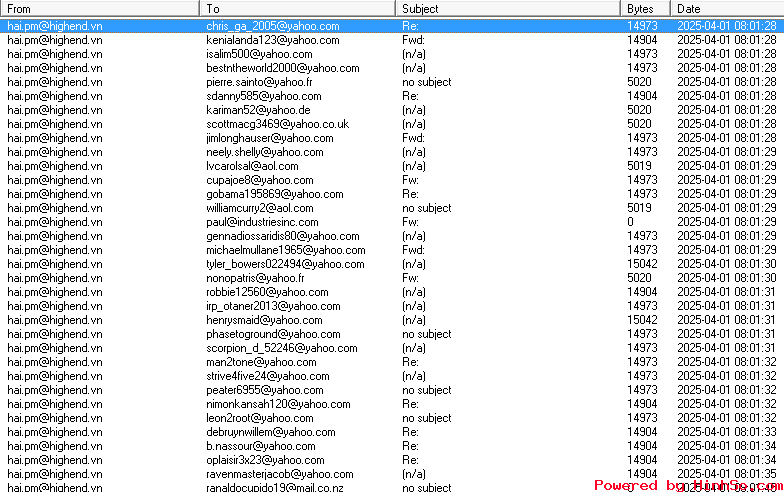Click recipient oplaisir3x23@yahoo.com

click(x=265, y=460)
